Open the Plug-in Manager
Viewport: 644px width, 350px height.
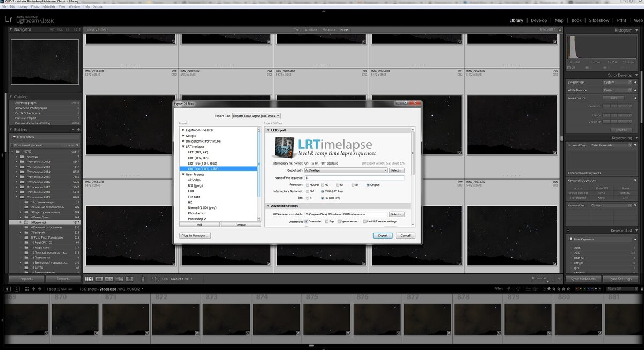pos(195,235)
